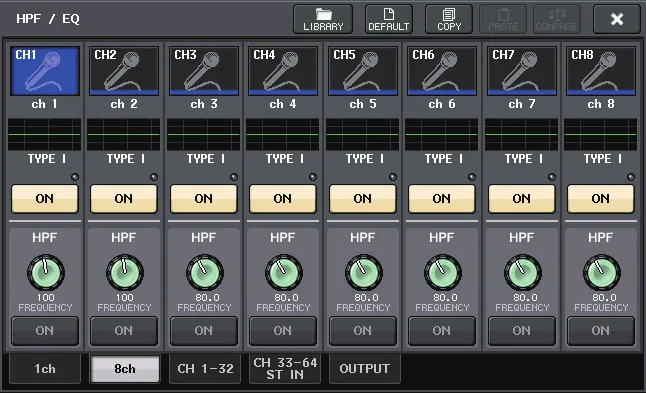
Task: Click the ch 1 channel name label
Action: click(x=44, y=104)
